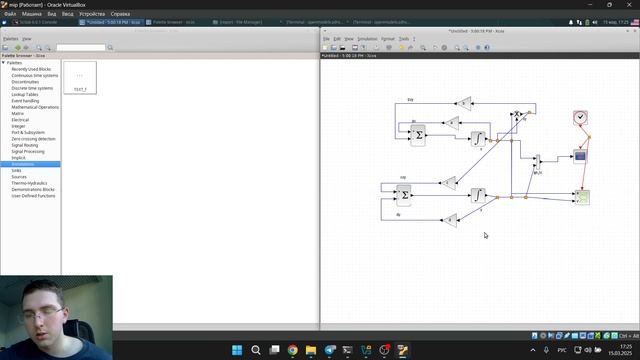
Task: Select the product multiplication block
Action: [x=517, y=114]
